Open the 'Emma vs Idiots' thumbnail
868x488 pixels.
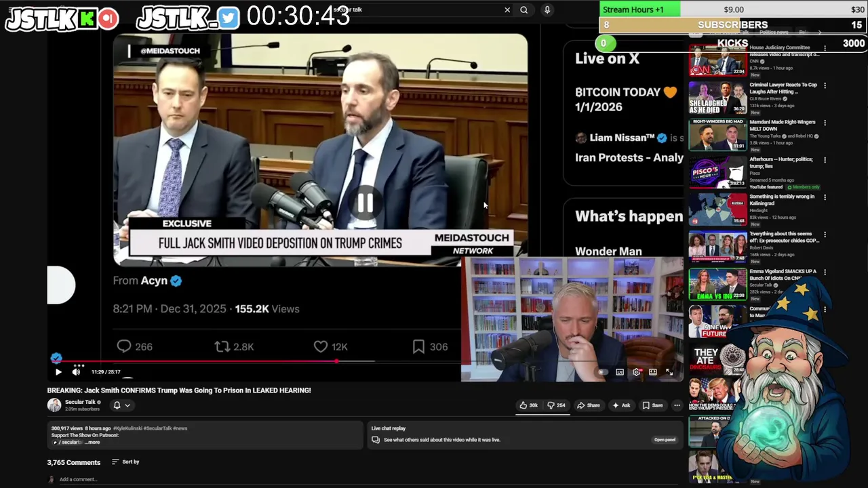pos(717,284)
